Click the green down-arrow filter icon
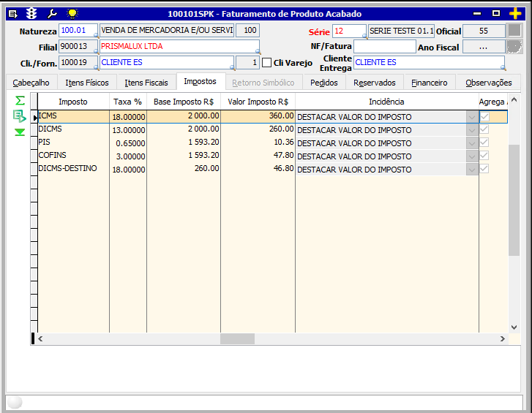 pyautogui.click(x=20, y=132)
